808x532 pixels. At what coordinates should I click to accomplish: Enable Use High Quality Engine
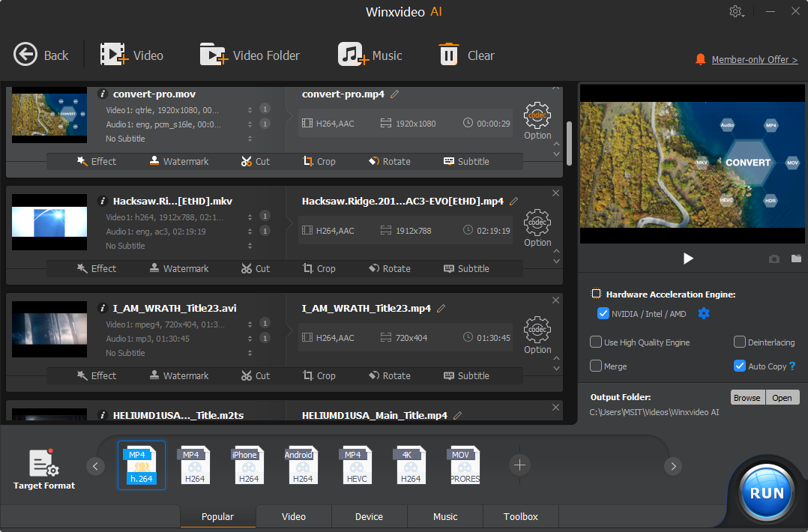click(596, 342)
